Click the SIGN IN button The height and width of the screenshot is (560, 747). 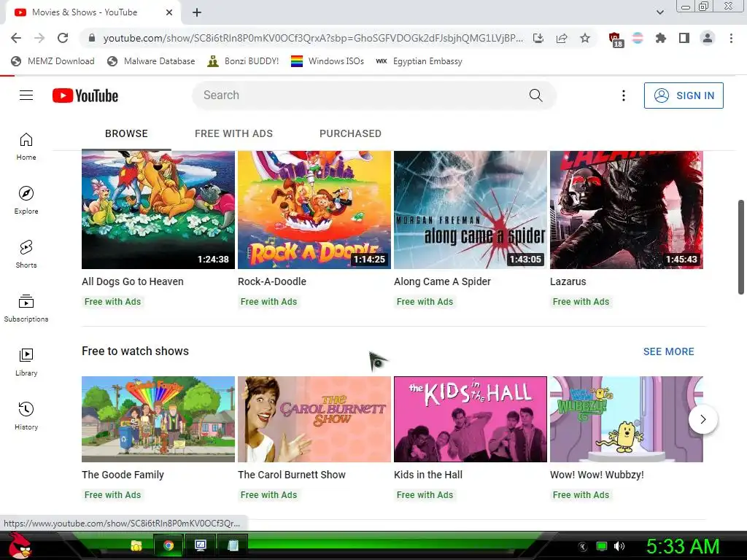(683, 96)
